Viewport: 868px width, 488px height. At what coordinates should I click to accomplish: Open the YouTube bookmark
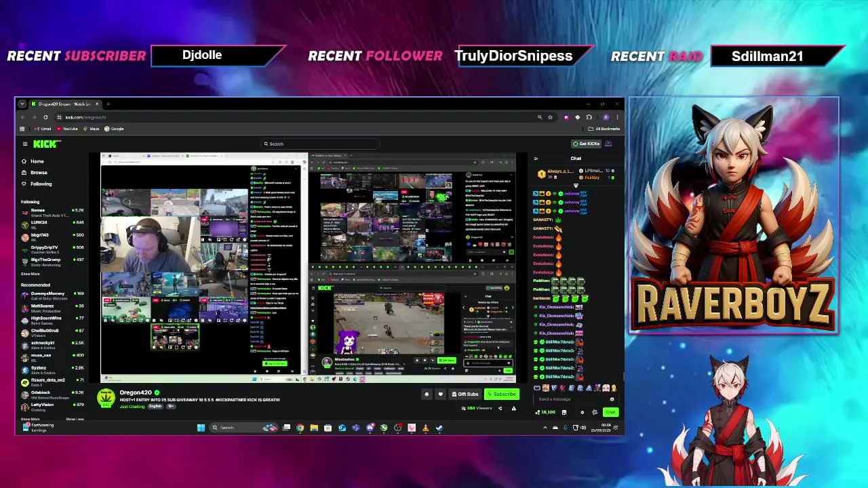[x=67, y=129]
